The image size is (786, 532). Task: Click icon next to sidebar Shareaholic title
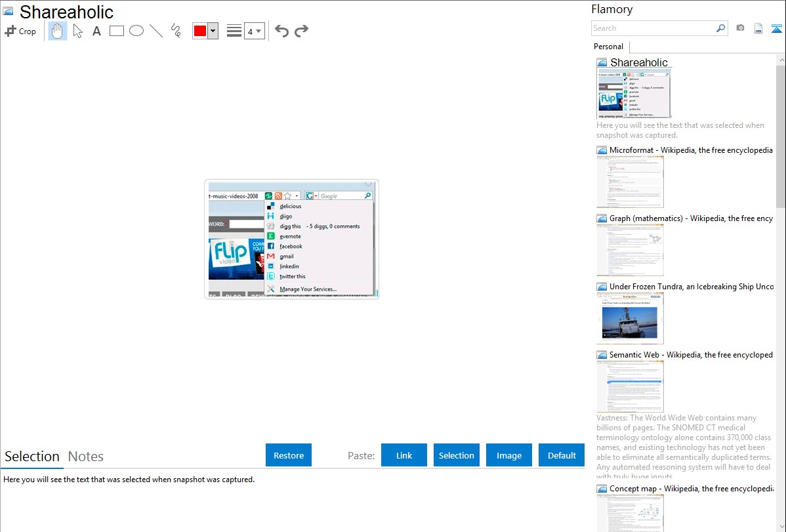(x=602, y=62)
